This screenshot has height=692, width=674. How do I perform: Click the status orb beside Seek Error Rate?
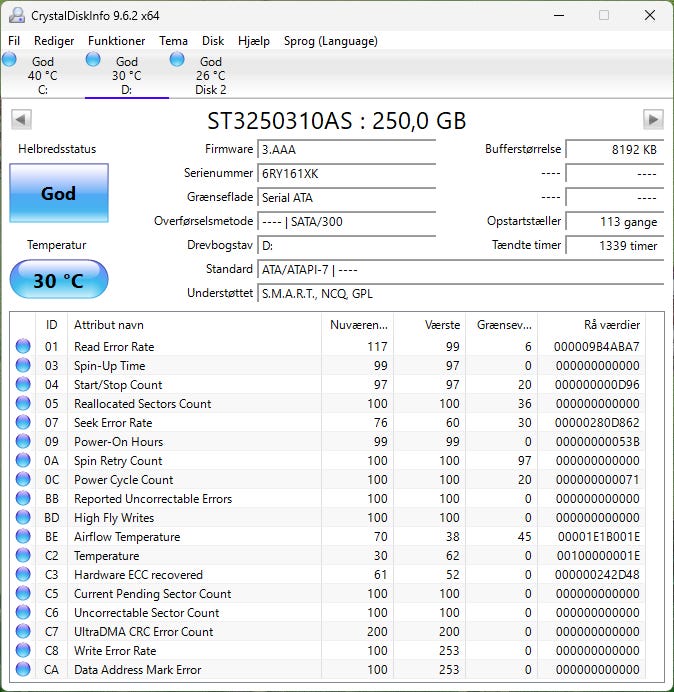[23, 423]
